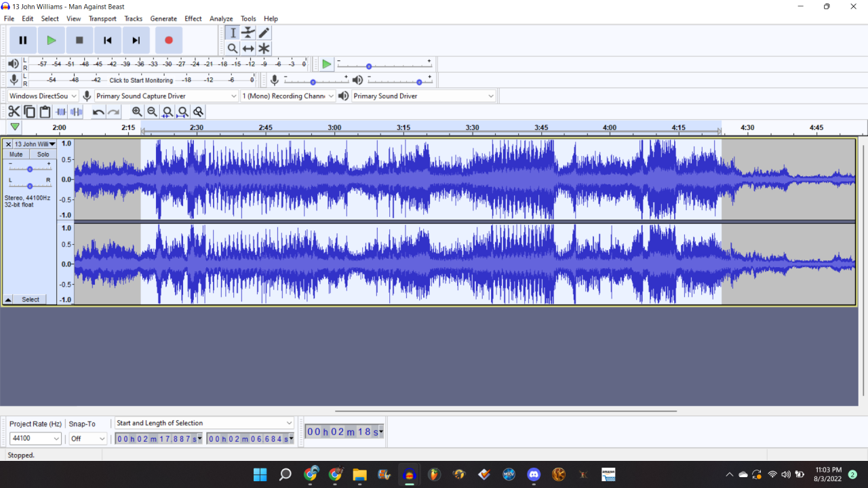The width and height of the screenshot is (868, 488).
Task: Open the Tools menu
Action: (x=248, y=18)
